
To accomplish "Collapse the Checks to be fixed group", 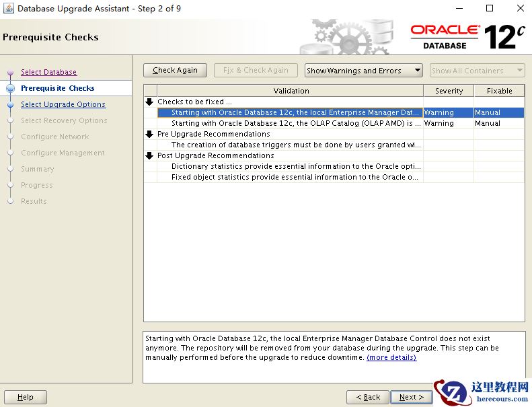I will point(149,102).
